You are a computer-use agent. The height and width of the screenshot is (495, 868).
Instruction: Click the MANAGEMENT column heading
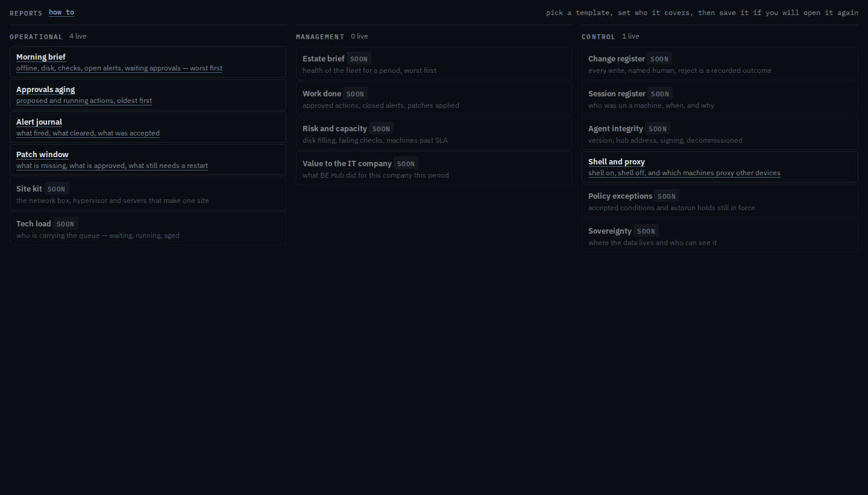click(320, 37)
